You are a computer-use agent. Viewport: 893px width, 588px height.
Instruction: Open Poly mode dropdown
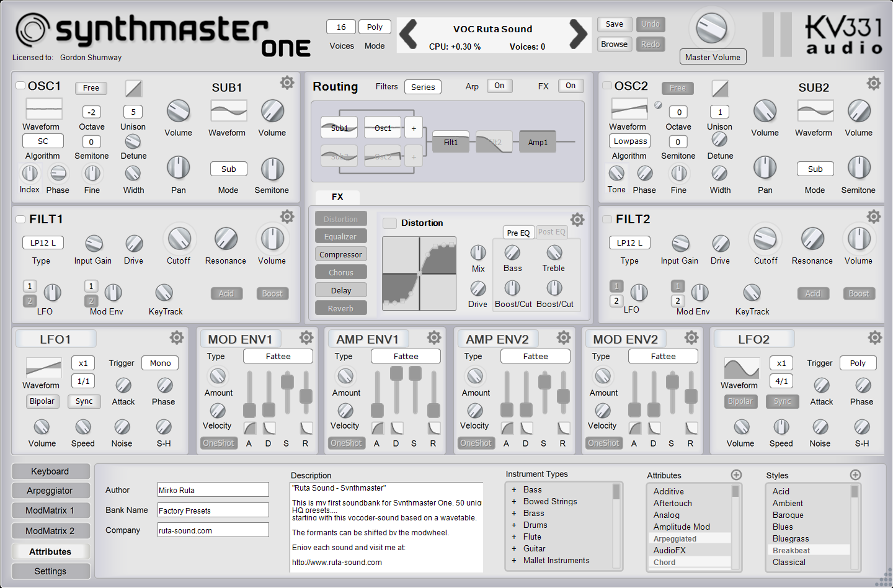tap(375, 27)
